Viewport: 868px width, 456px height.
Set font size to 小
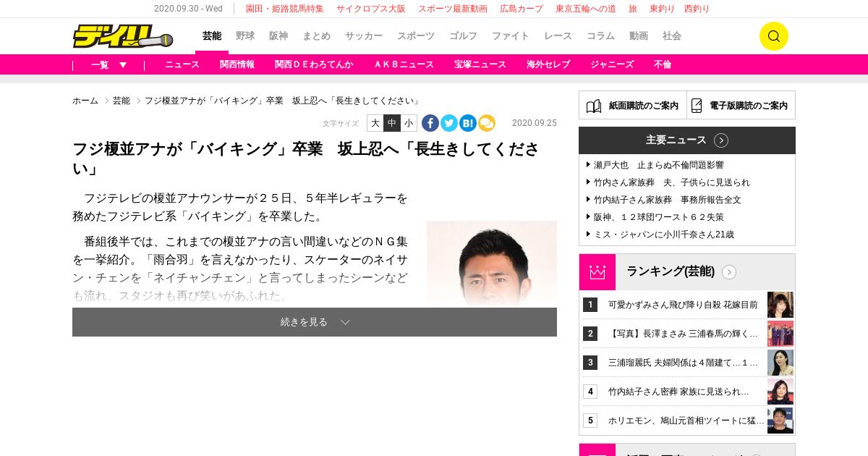[x=409, y=123]
